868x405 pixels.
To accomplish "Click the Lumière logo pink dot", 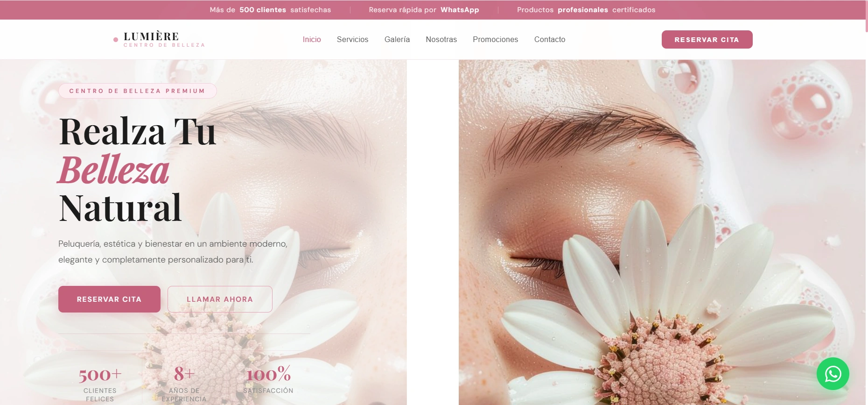I will click(x=116, y=40).
